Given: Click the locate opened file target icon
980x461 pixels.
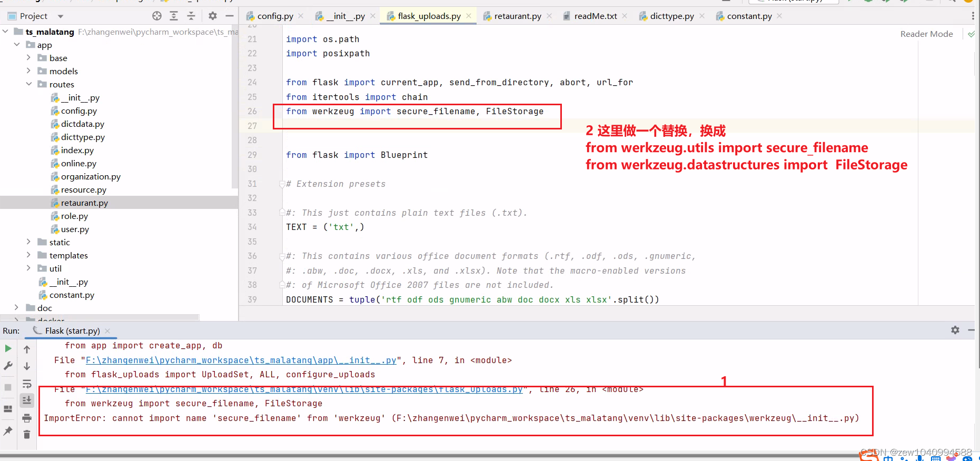Looking at the screenshot, I should (x=157, y=16).
